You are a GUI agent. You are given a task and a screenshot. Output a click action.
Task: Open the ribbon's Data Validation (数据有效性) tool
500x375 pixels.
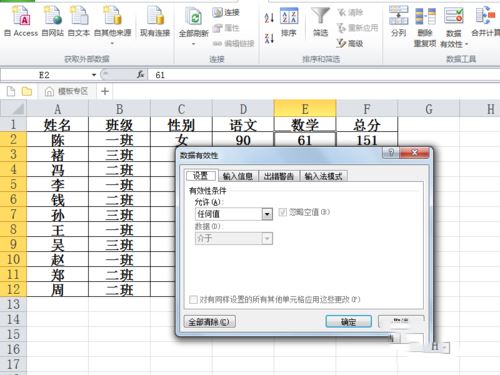[454, 27]
